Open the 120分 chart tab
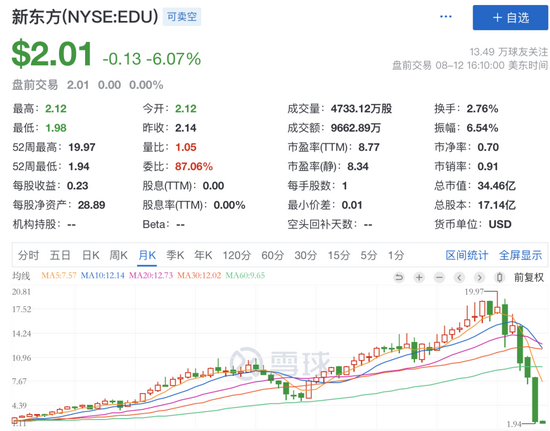The width and height of the screenshot is (550, 431). (x=236, y=255)
